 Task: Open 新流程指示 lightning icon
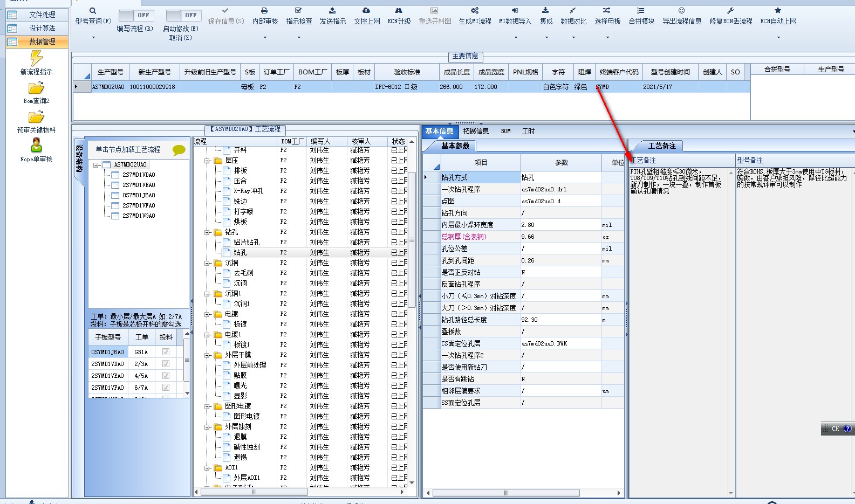point(36,58)
